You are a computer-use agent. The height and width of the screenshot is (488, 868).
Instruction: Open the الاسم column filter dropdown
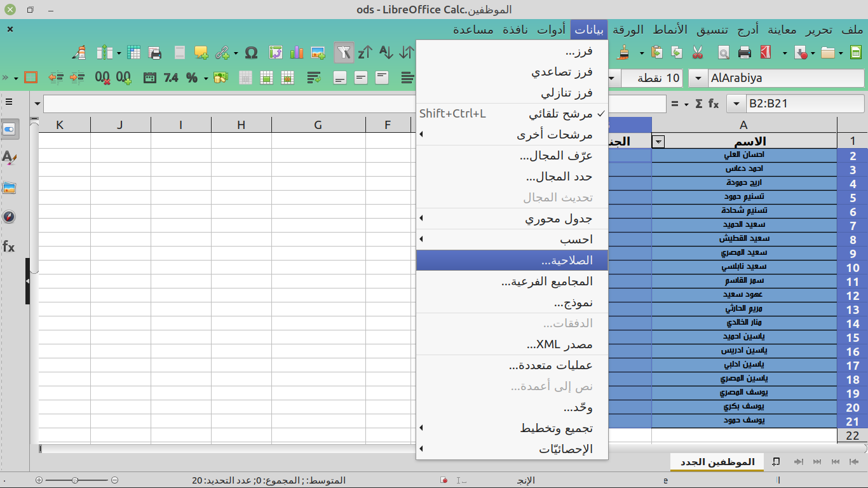click(659, 142)
